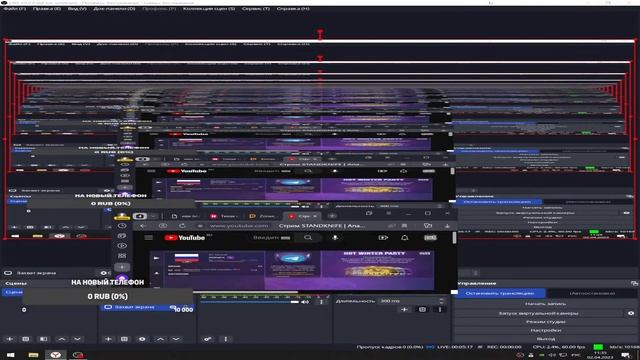Open the Файл (F) menu
This screenshot has height=360, width=640.
(14, 9)
